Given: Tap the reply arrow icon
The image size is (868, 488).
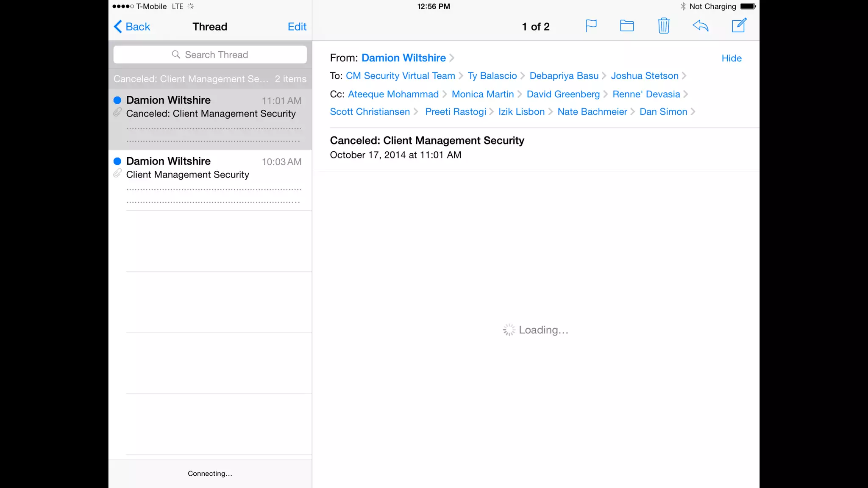Looking at the screenshot, I should point(701,26).
